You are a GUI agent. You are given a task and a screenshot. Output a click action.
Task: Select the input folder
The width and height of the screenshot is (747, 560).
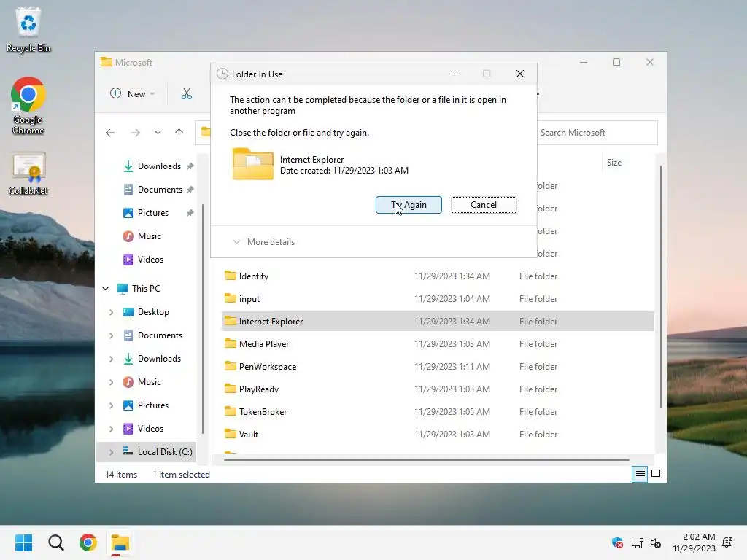coord(438,298)
